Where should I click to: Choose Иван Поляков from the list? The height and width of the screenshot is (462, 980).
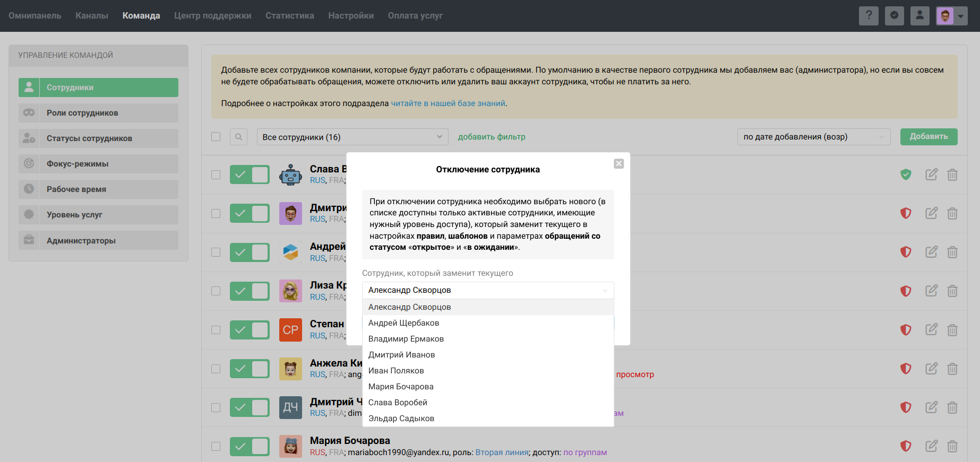point(488,371)
